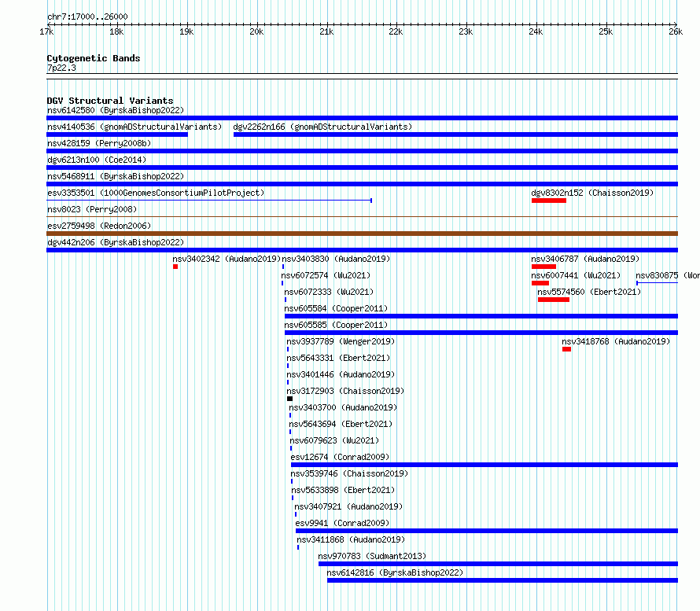This screenshot has height=611, width=700.
Task: Open the dgv6213n100 (Coe2014) variant
Action: coord(97,160)
